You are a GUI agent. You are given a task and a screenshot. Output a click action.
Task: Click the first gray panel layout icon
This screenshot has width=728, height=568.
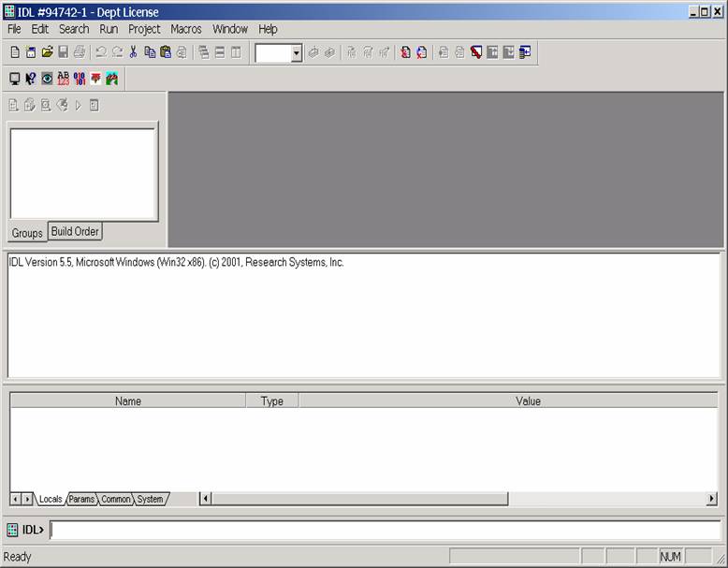[x=492, y=52]
